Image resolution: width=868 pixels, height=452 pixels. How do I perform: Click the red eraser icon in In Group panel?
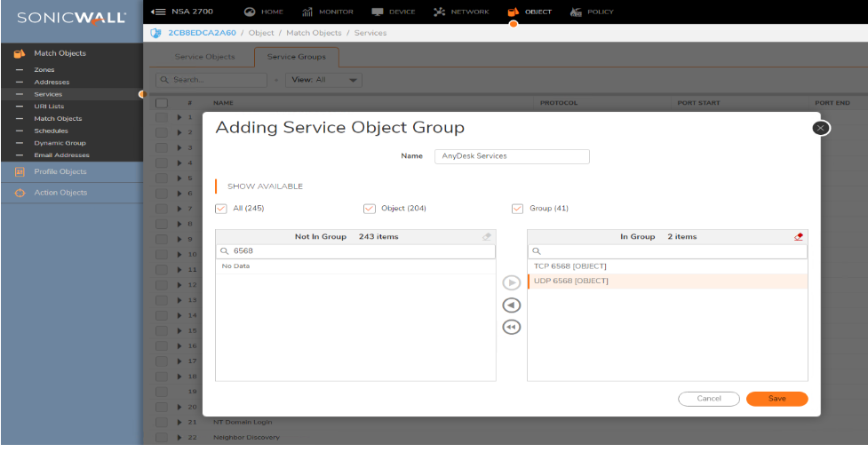(x=799, y=237)
